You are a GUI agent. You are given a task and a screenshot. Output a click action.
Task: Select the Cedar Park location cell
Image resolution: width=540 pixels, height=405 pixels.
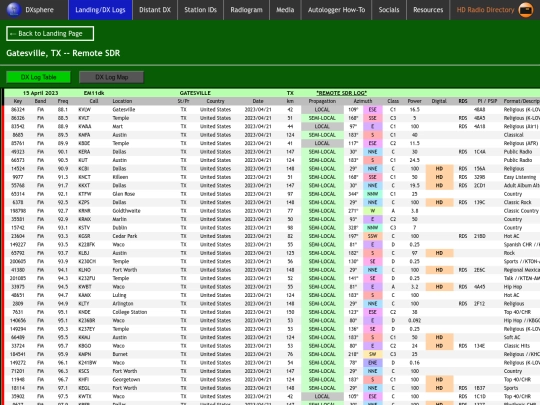coord(124,236)
